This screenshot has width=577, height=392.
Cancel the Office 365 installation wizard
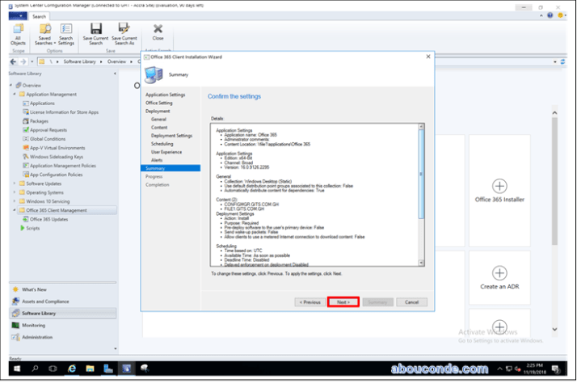(x=411, y=301)
